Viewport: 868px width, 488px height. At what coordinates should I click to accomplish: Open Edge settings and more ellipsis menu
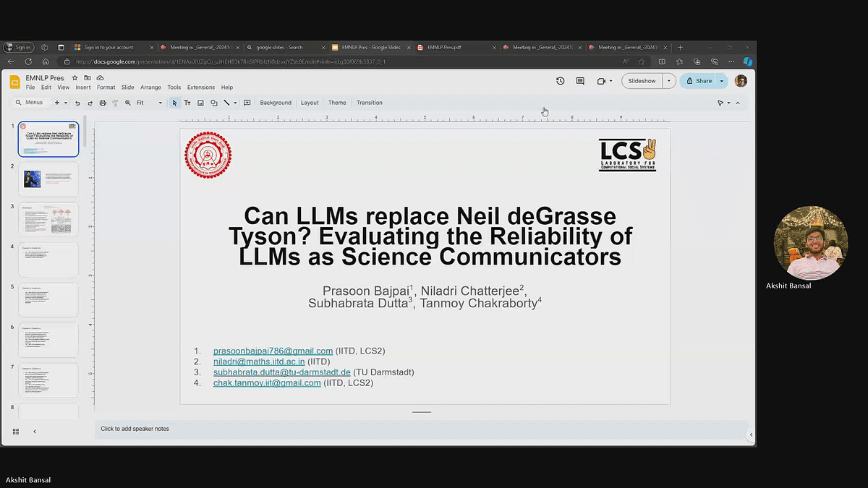(x=731, y=61)
